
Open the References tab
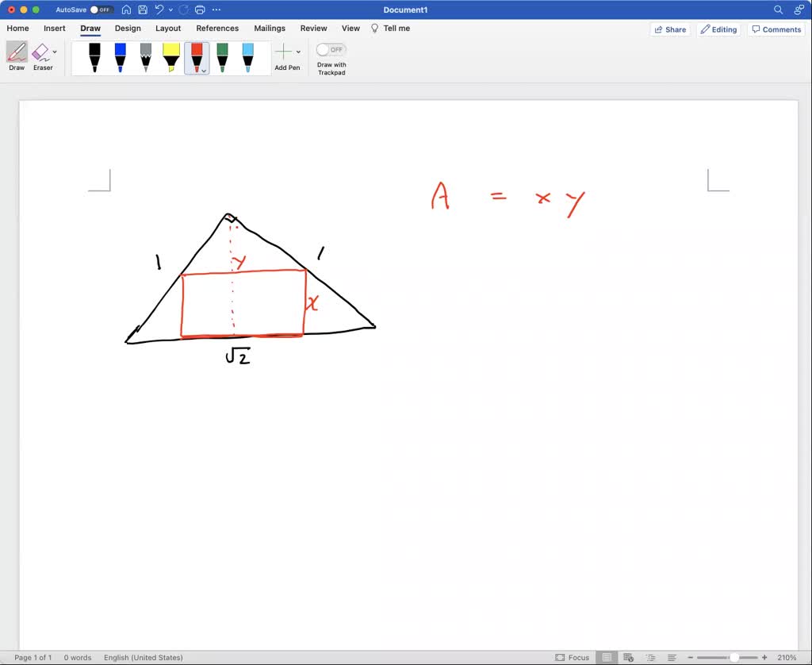coord(217,29)
